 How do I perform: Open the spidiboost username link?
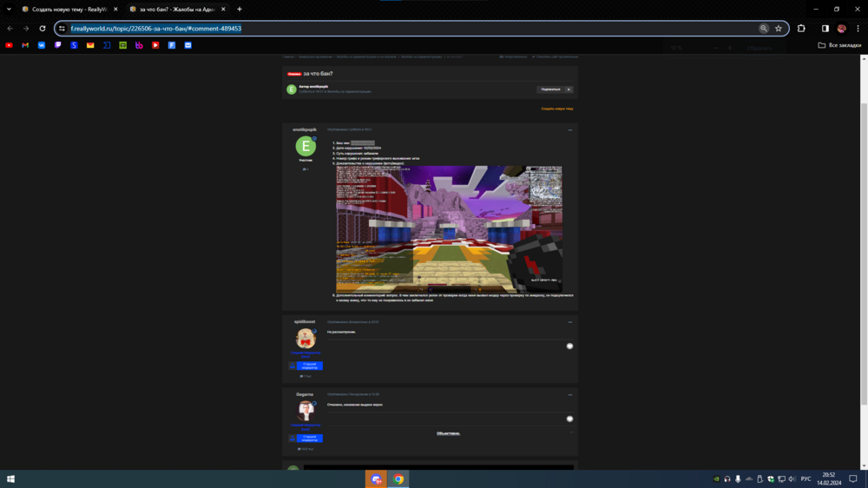click(x=305, y=322)
